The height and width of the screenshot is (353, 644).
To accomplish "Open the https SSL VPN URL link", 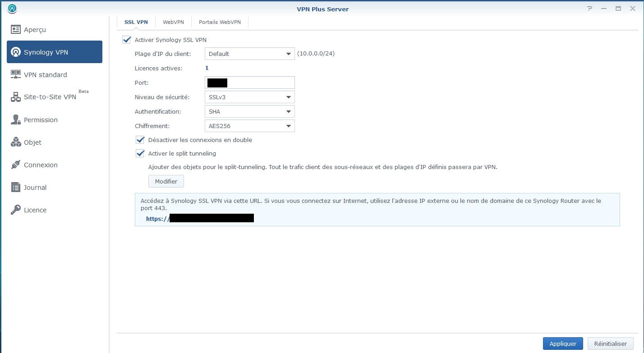I will (x=200, y=218).
